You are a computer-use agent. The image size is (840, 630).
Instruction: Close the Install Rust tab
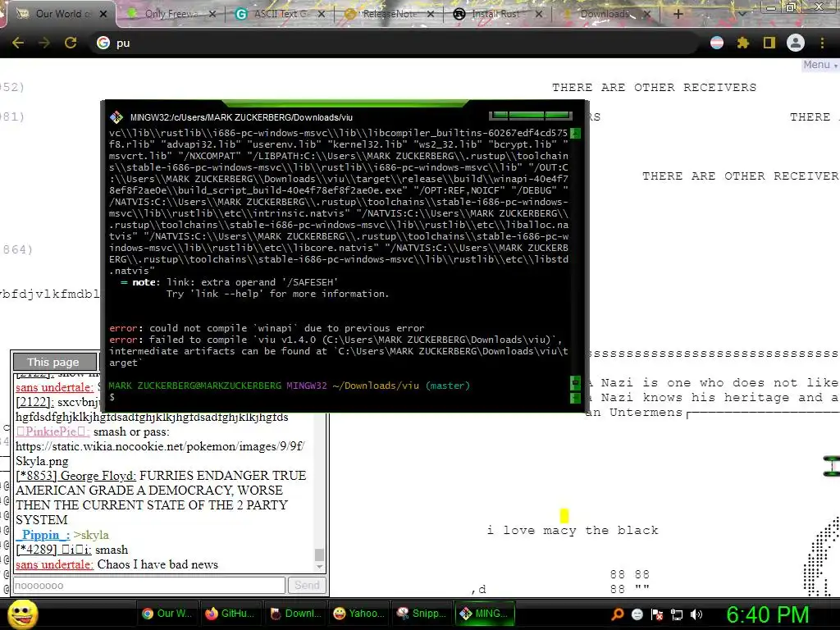click(x=539, y=14)
